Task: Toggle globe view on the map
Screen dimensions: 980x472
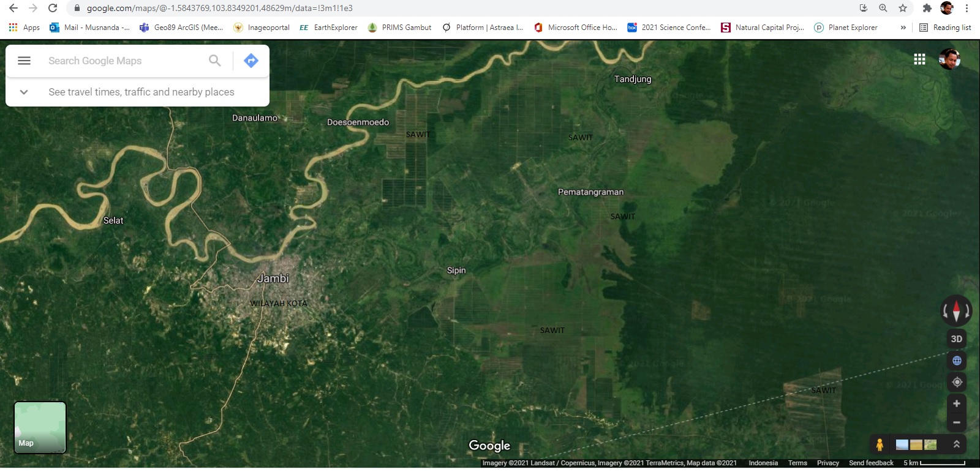Action: click(x=957, y=361)
